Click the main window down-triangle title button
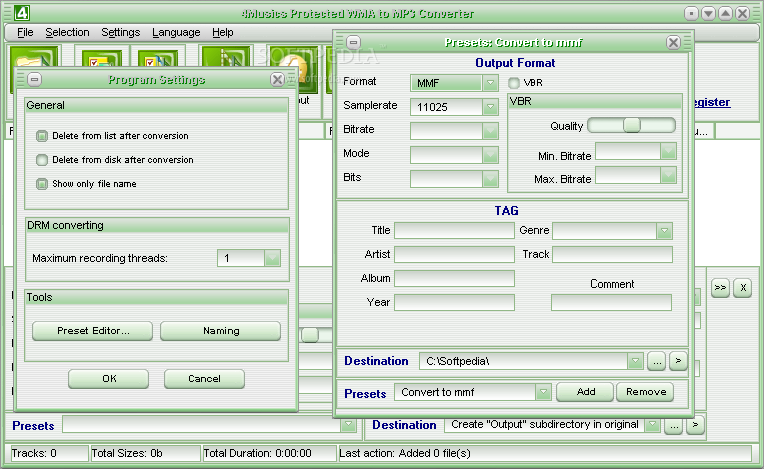The height and width of the screenshot is (469, 764). pos(708,14)
